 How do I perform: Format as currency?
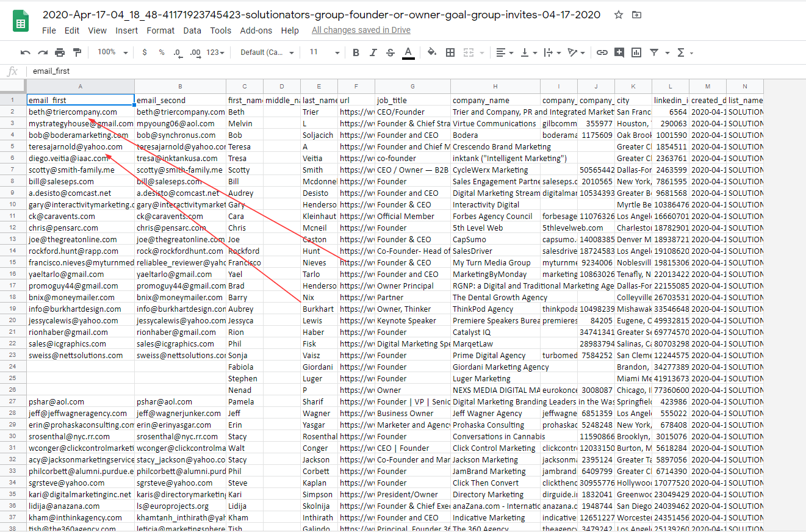(144, 52)
